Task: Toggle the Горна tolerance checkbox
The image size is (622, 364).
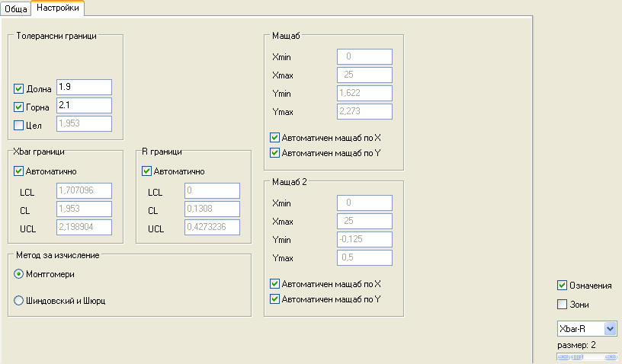Action: (x=19, y=107)
